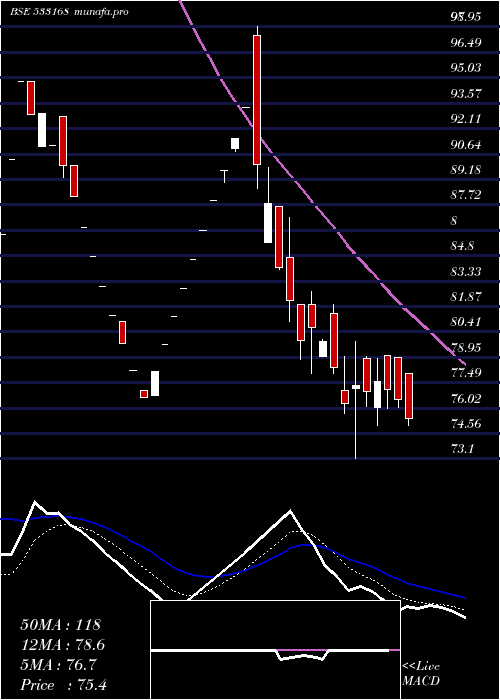Click the tallest red candlestick near 96.49
Image resolution: width=500 pixels, height=700 pixels.
[257, 100]
